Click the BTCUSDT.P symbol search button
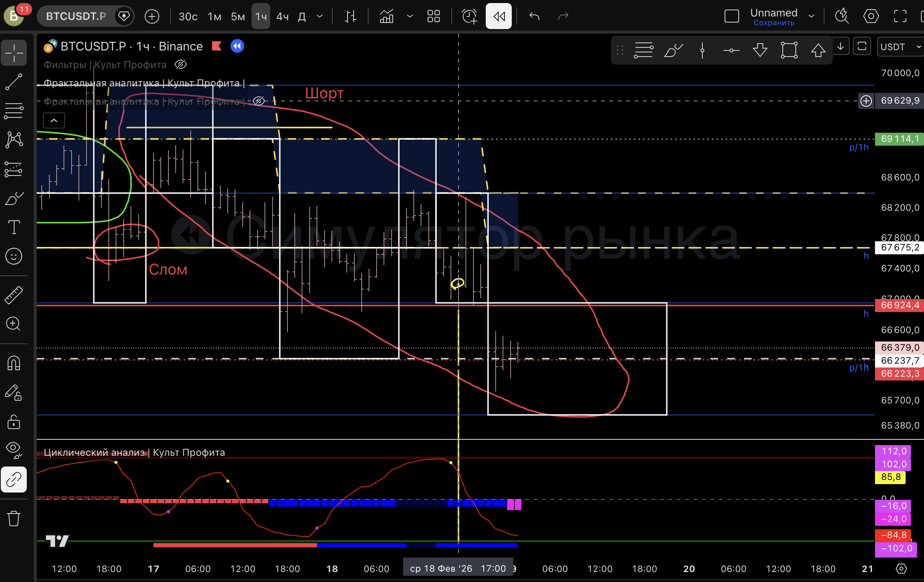Image resolution: width=924 pixels, height=582 pixels. coord(76,16)
